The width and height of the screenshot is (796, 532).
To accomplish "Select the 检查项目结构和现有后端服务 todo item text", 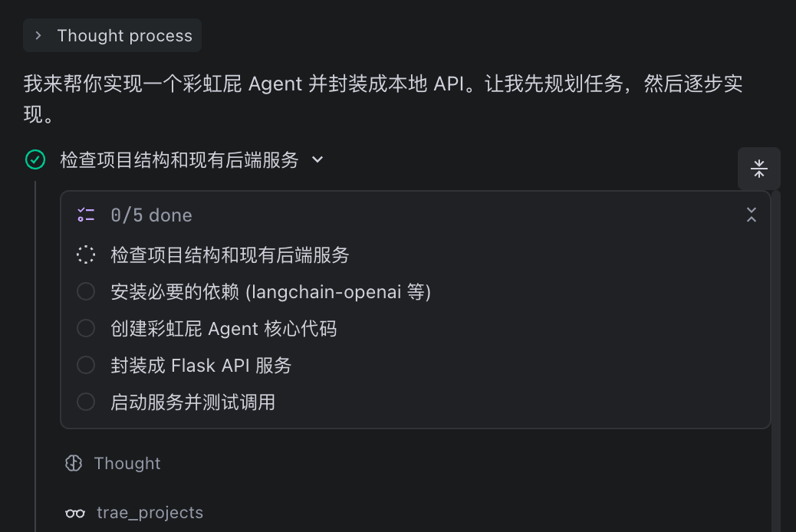I will [229, 255].
